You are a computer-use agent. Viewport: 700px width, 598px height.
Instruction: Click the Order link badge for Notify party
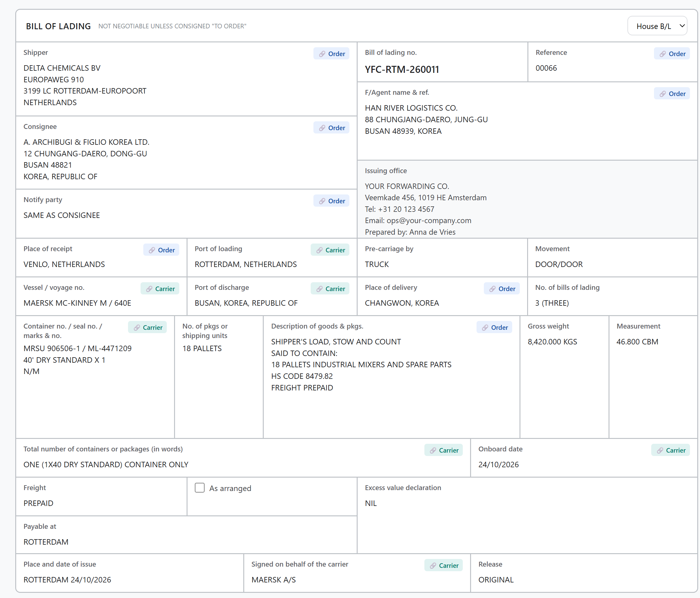pos(331,201)
